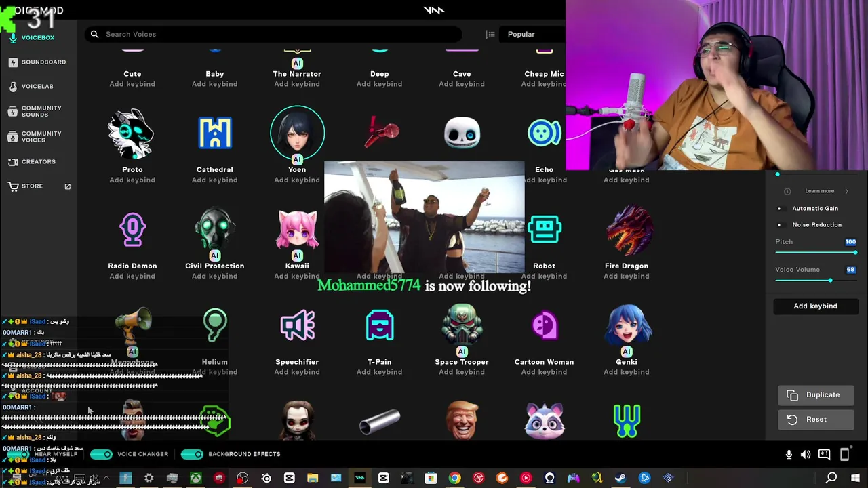Click the speaker icon in bottom status bar

pyautogui.click(x=806, y=455)
